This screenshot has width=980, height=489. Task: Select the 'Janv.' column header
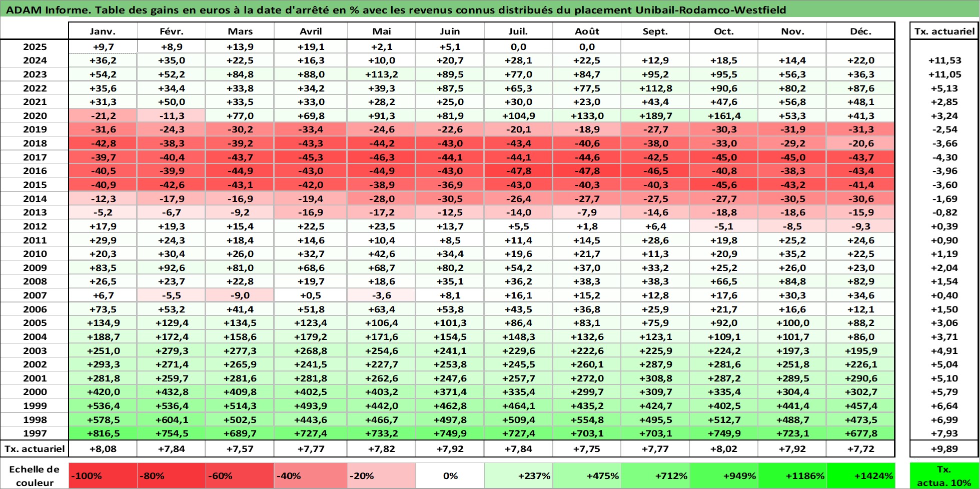pos(103,31)
